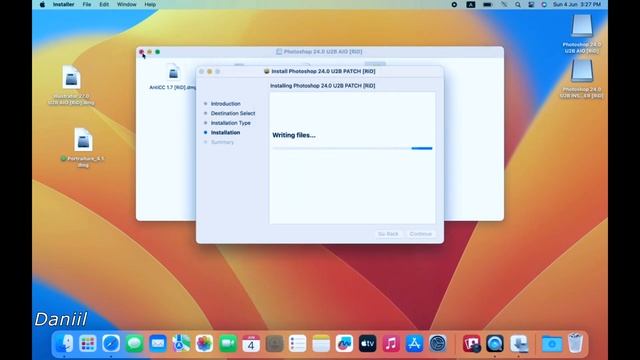Open Launchpad in the dock
Screen dimensions: 640x360
point(87,343)
